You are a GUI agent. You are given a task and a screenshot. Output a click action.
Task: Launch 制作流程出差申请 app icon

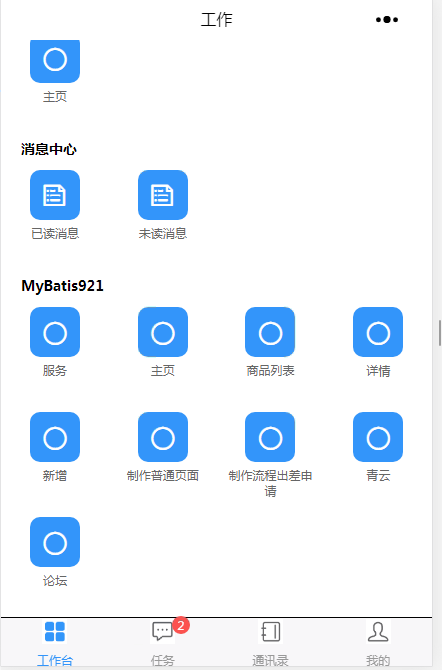(x=270, y=437)
